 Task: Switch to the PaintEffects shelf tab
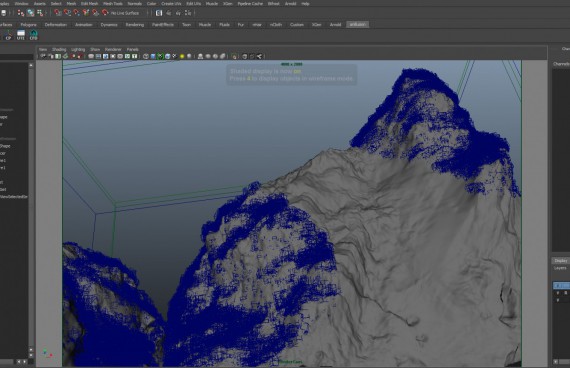point(163,25)
